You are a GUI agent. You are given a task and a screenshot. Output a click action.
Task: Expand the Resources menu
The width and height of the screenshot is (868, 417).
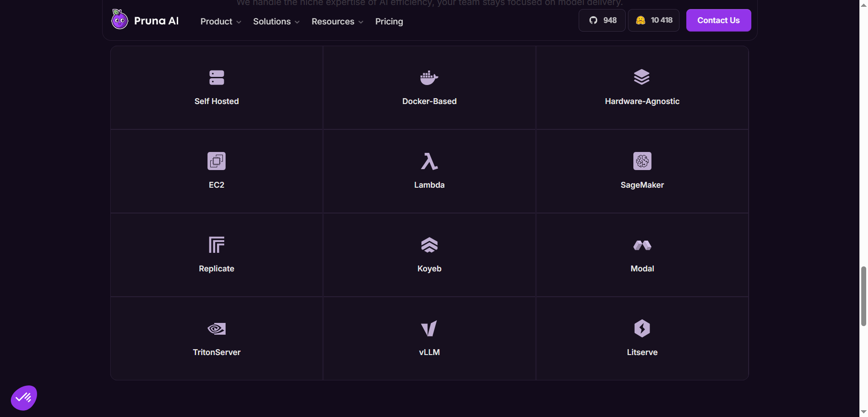(x=337, y=21)
